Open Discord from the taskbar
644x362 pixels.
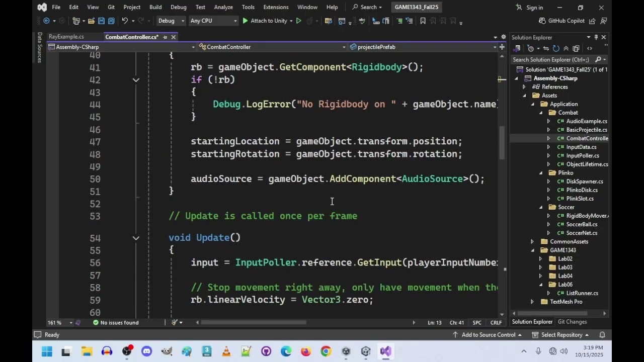pos(146,351)
